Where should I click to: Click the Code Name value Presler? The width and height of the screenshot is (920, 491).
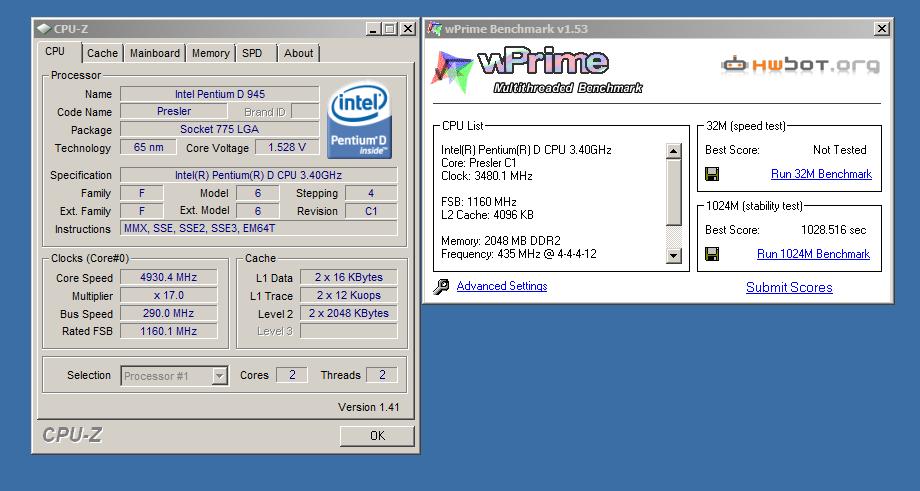(x=174, y=111)
